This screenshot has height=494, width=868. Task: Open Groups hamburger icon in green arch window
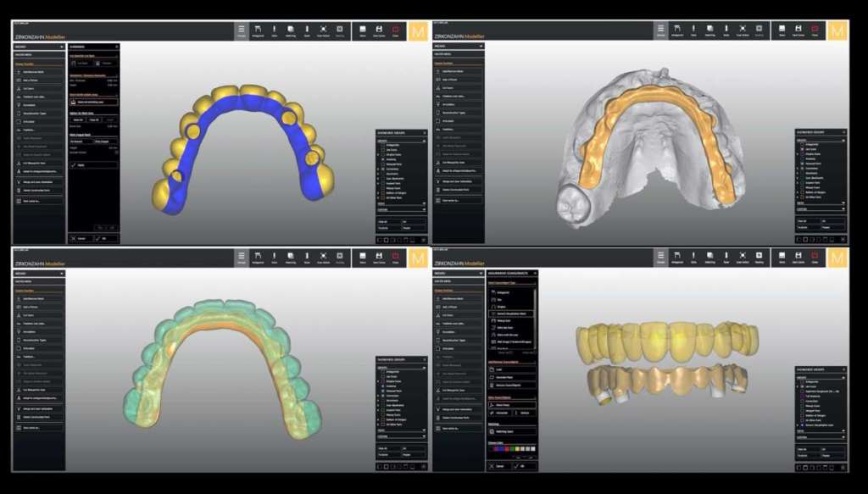[x=241, y=256]
